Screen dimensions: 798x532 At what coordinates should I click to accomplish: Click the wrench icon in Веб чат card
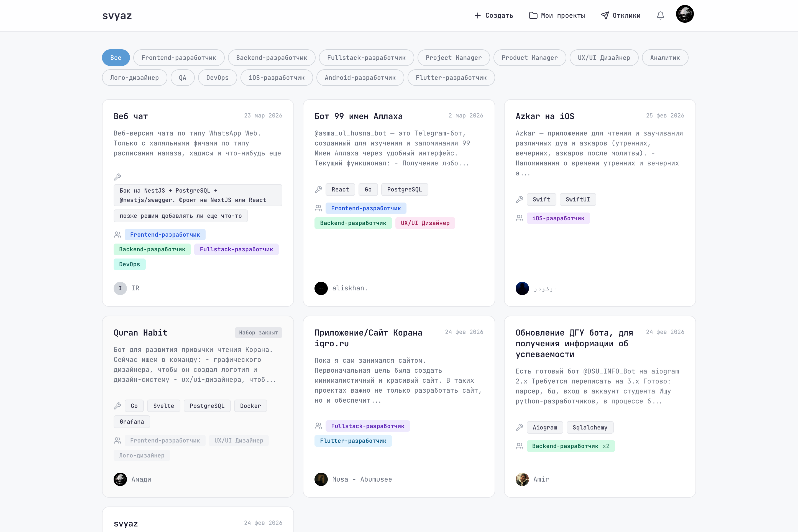coord(117,177)
